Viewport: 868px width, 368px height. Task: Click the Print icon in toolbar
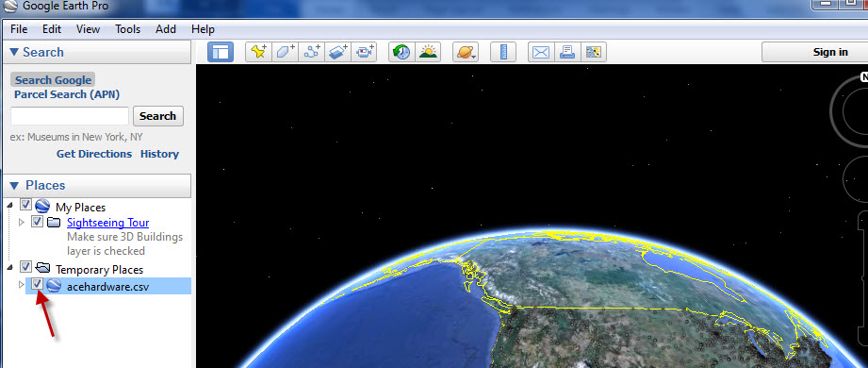click(567, 52)
